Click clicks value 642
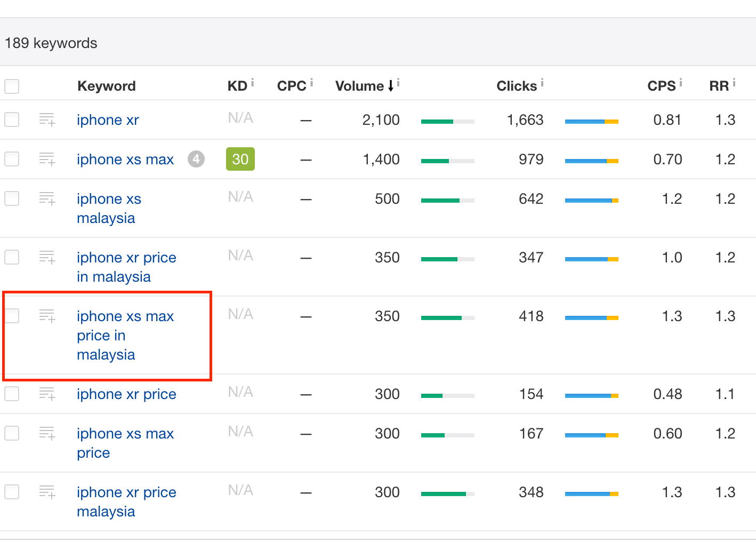The width and height of the screenshot is (756, 542). click(531, 199)
